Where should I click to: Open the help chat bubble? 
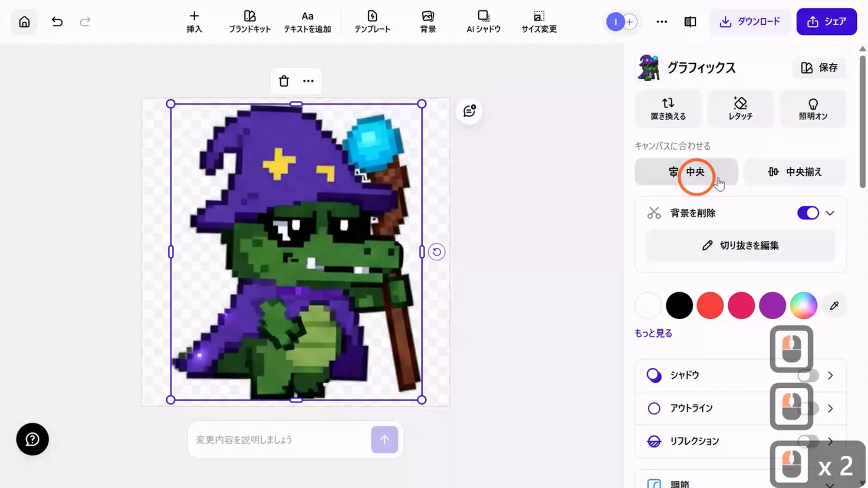coord(33,439)
